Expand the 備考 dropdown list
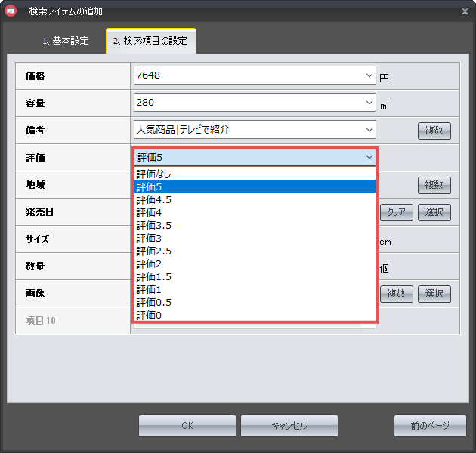This screenshot has width=476, height=453. pos(369,130)
